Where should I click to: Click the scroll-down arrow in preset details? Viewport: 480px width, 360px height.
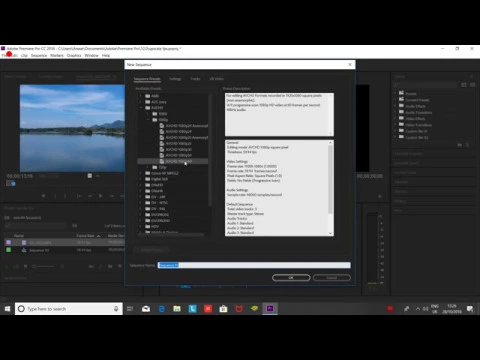click(x=330, y=233)
